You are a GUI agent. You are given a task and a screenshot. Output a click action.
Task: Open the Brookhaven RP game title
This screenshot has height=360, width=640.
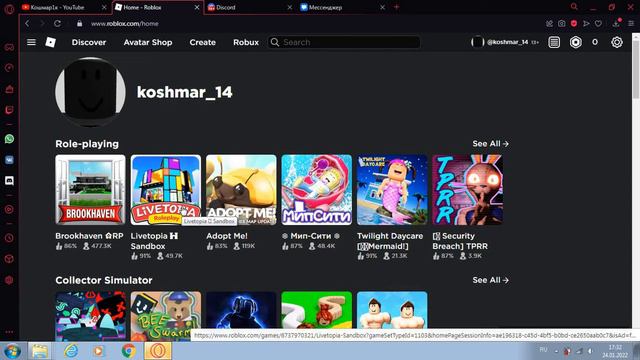click(x=89, y=236)
